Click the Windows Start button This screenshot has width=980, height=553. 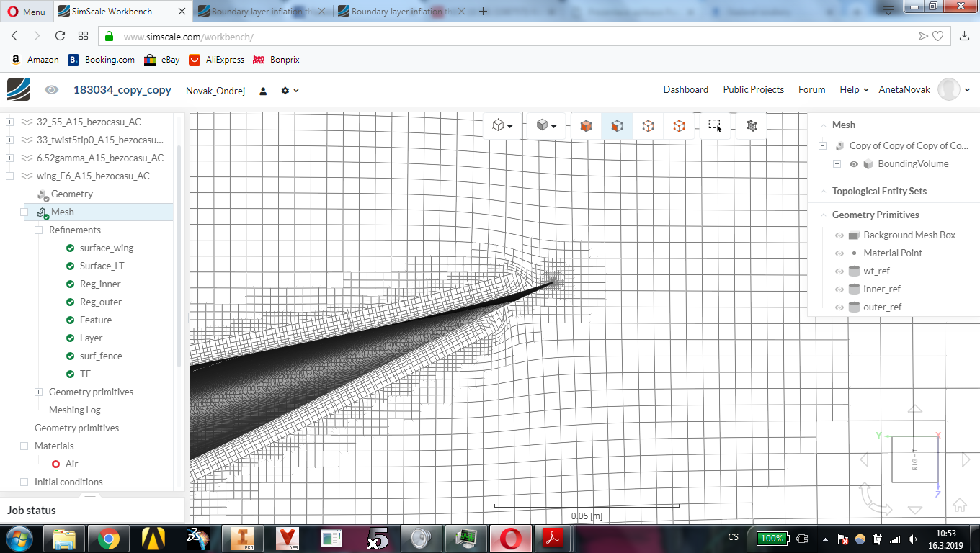tap(18, 538)
